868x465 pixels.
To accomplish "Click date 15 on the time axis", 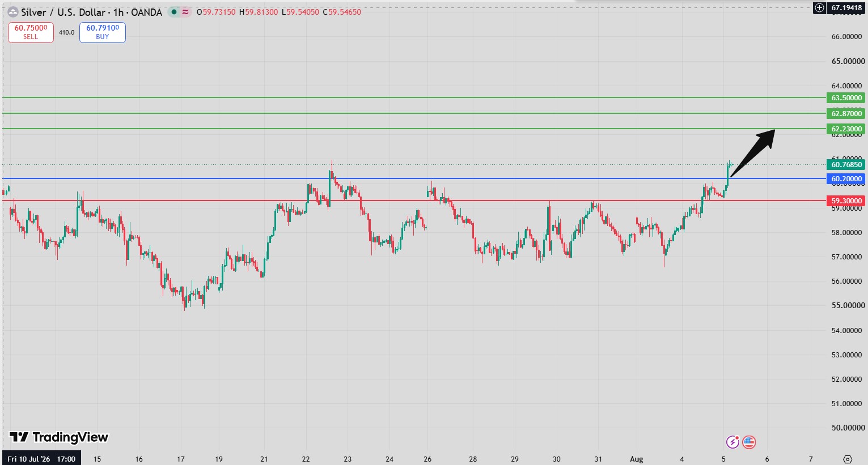I will pos(97,459).
